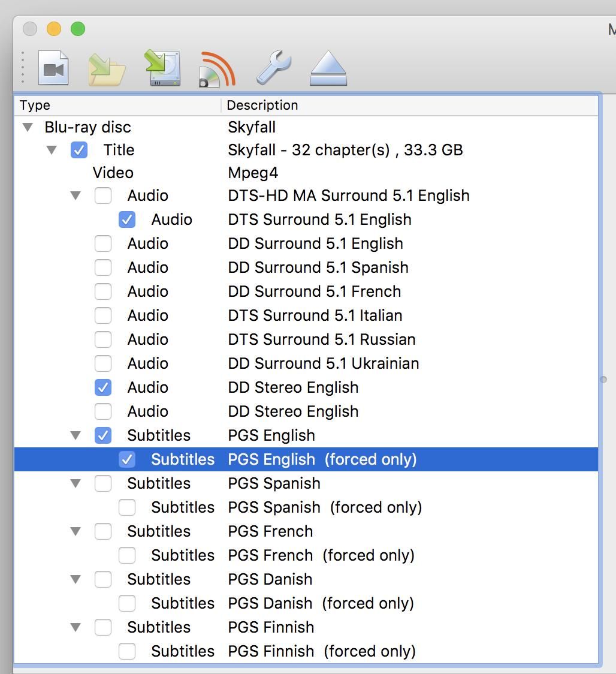Click "DTS Surround 5.1 Russian" text
616x674 pixels.
[322, 339]
